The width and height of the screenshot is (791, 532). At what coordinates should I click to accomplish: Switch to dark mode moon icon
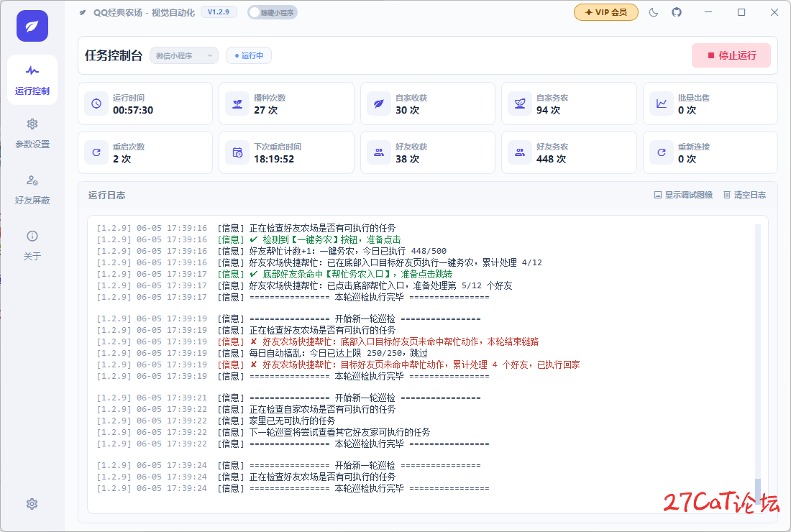click(653, 12)
